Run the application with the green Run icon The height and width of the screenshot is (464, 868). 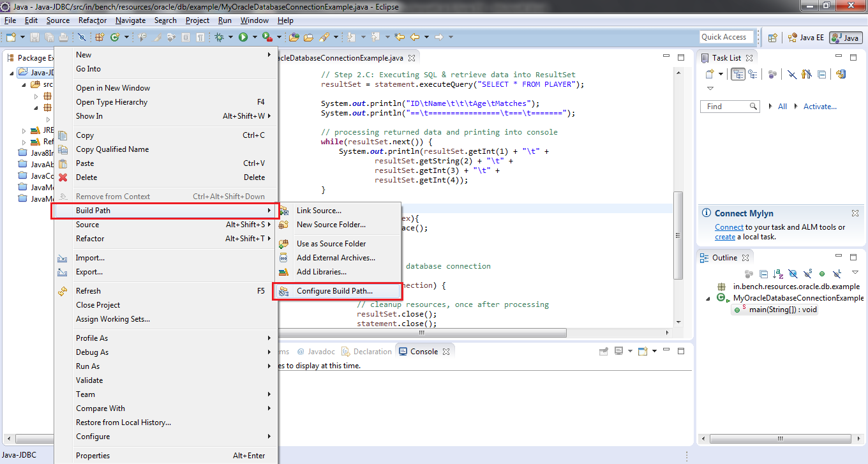(243, 37)
